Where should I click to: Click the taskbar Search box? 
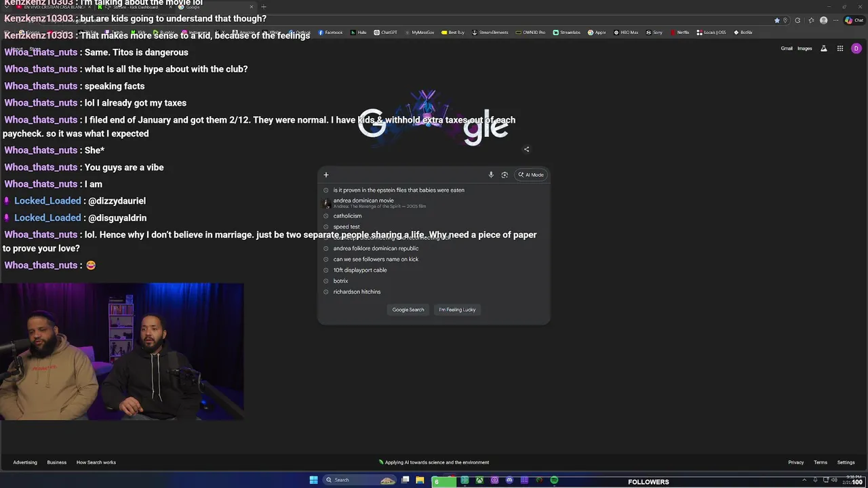(359, 480)
